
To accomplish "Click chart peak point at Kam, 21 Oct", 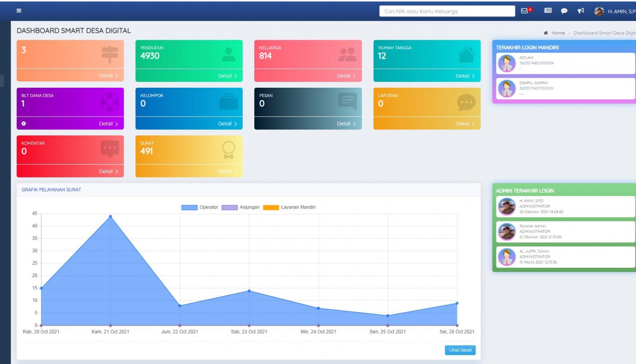I will point(110,216).
